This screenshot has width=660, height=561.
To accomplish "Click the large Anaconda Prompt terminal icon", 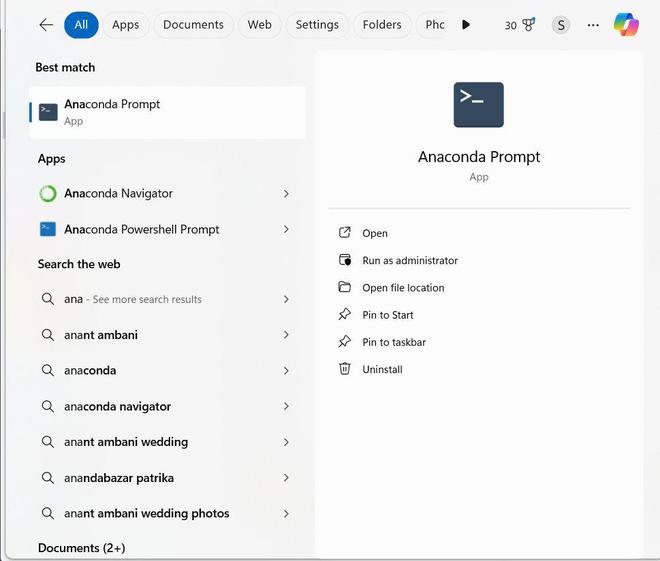I will [478, 105].
